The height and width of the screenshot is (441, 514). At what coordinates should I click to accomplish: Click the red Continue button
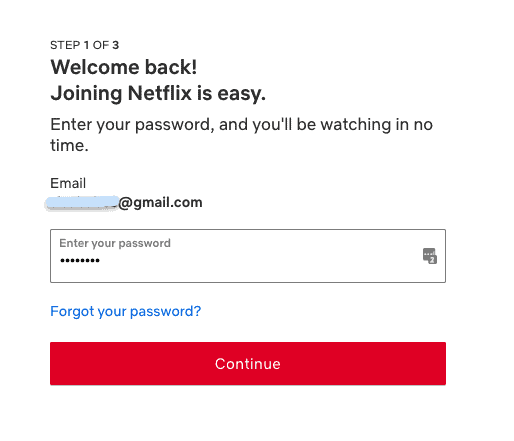coord(248,363)
